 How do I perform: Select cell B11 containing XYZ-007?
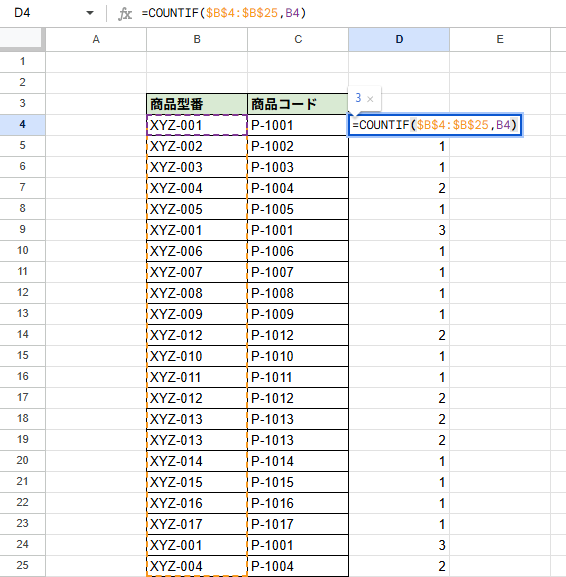(x=197, y=272)
